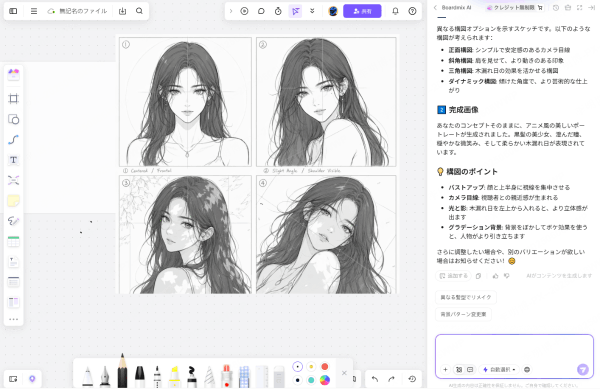Open the toolbox icon in AI panel header
Image resolution: width=600 pixels, height=389 pixels.
coord(568,8)
